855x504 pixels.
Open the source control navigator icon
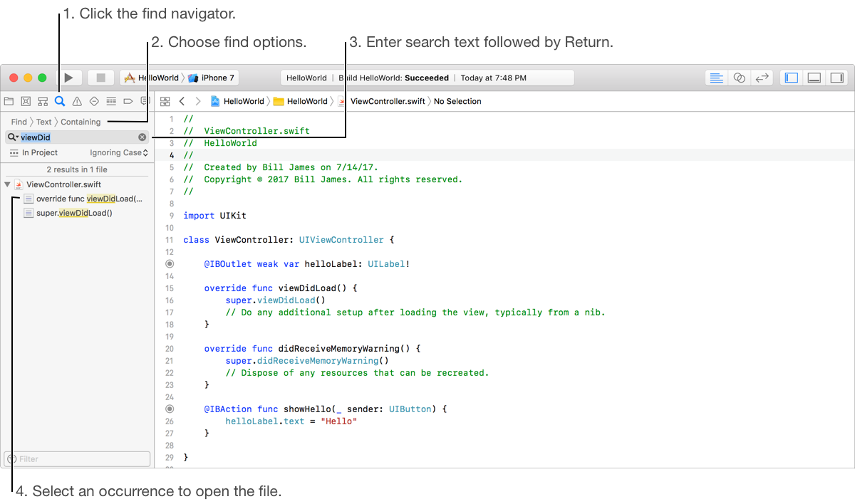(x=26, y=101)
